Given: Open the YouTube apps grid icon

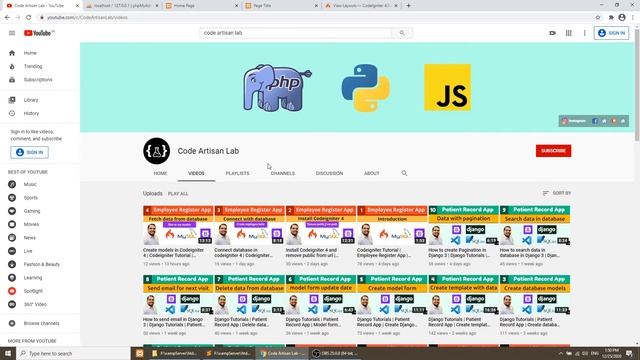Looking at the screenshot, I should tap(569, 33).
